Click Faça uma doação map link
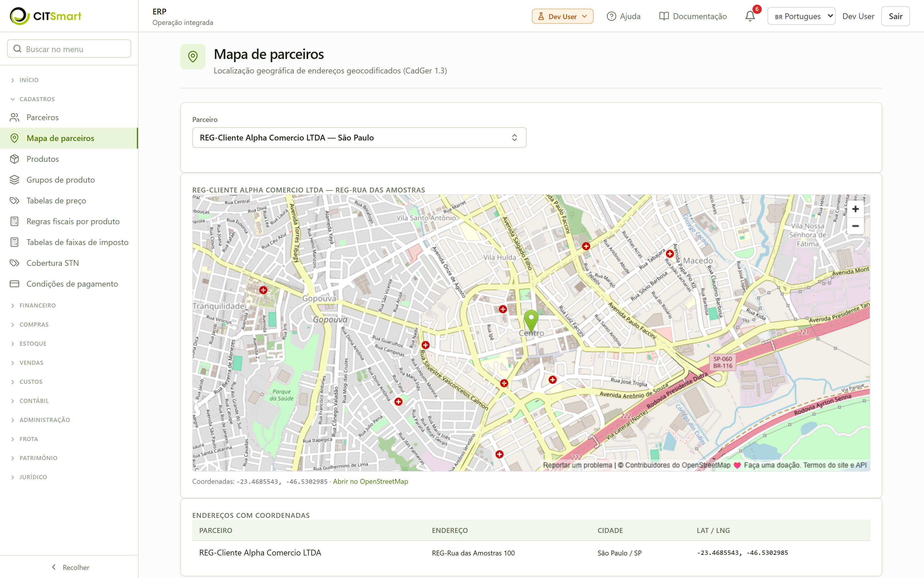 pyautogui.click(x=772, y=465)
